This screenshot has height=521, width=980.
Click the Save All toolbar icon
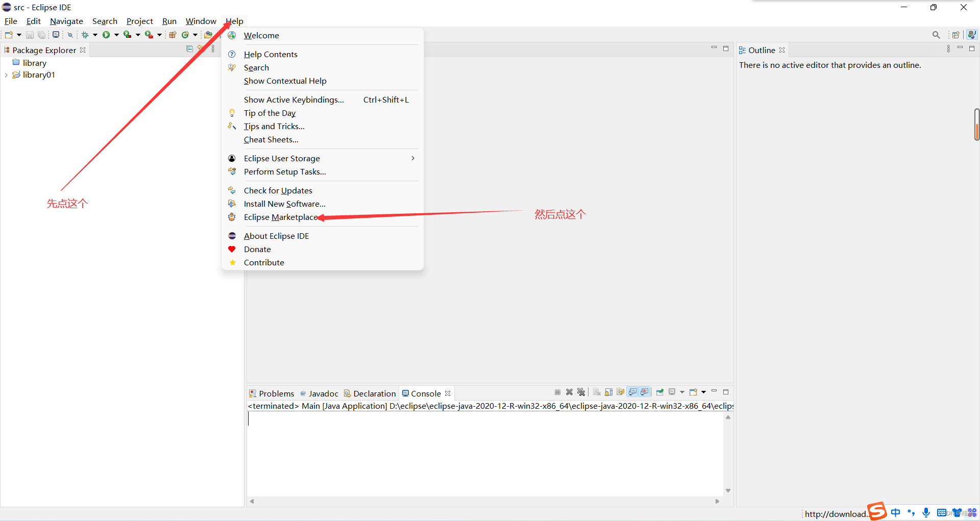tap(42, 35)
